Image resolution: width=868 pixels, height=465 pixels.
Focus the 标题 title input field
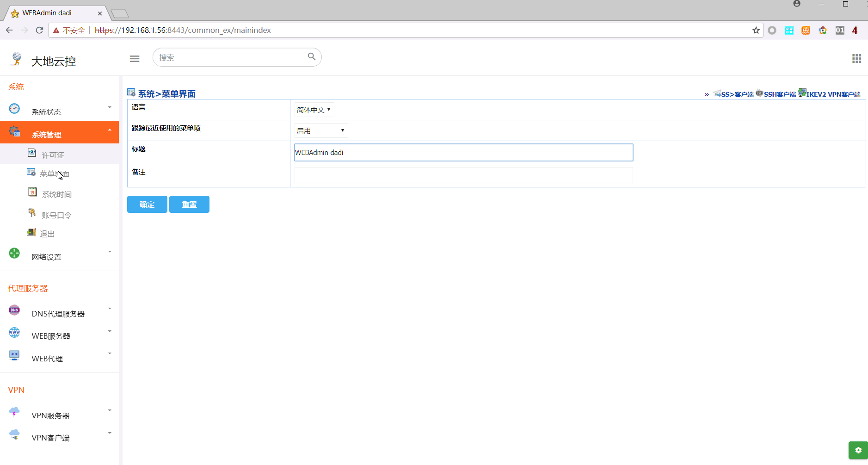pos(464,152)
